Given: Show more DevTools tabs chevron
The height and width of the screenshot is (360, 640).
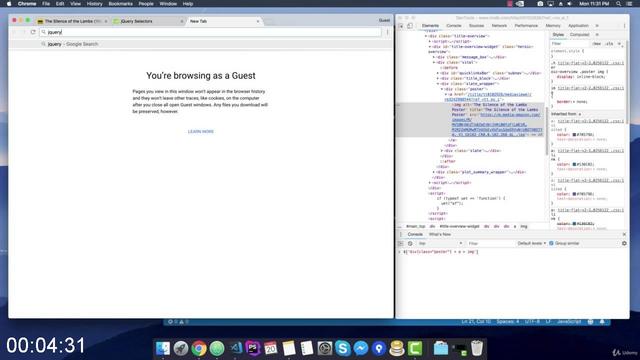Looking at the screenshot, I should point(597,26).
